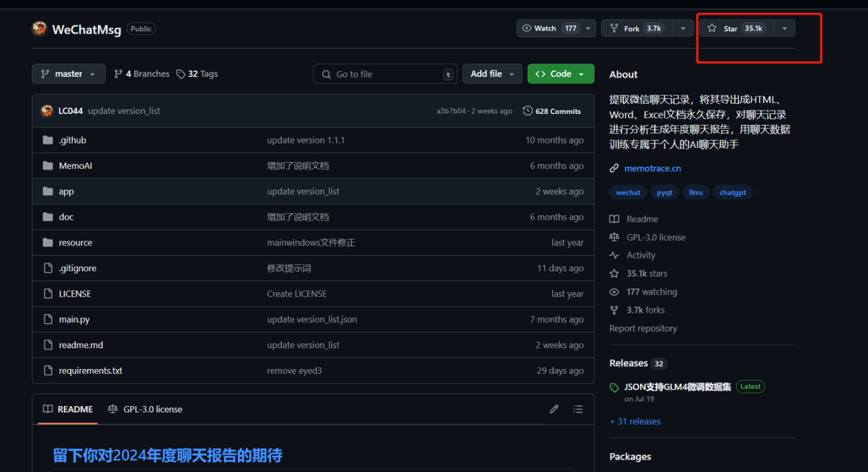The width and height of the screenshot is (868, 472).
Task: Open the README outline list icon
Action: coord(578,409)
